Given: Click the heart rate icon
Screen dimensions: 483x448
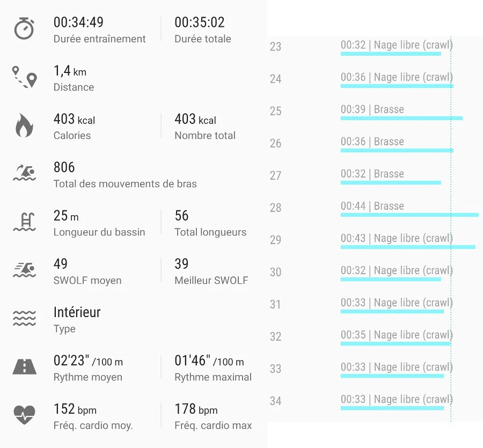Looking at the screenshot, I should pos(24,415).
